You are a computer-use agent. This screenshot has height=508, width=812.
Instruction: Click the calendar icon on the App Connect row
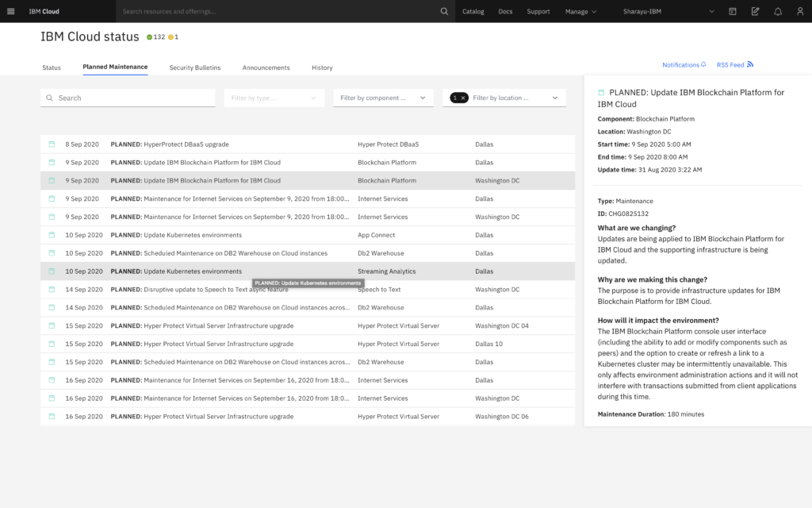(52, 235)
